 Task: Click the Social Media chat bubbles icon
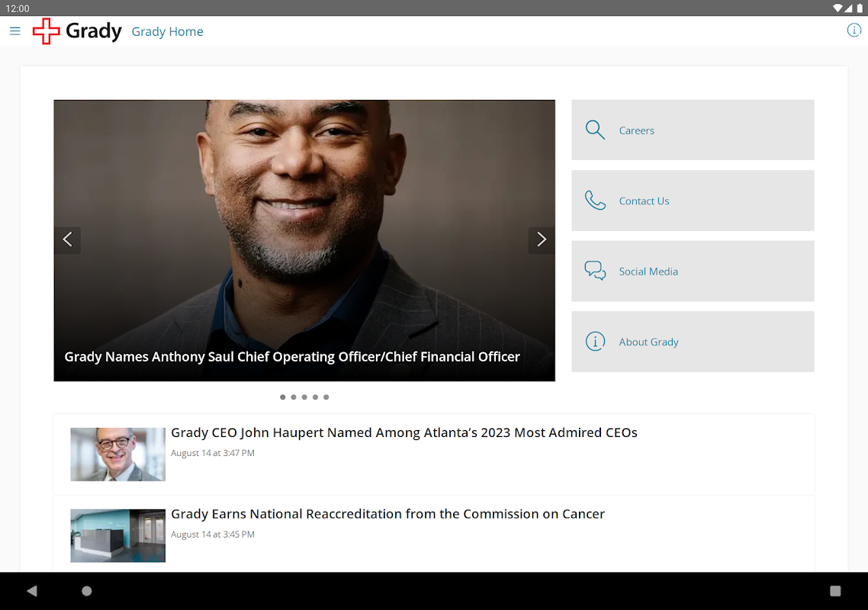coord(595,271)
